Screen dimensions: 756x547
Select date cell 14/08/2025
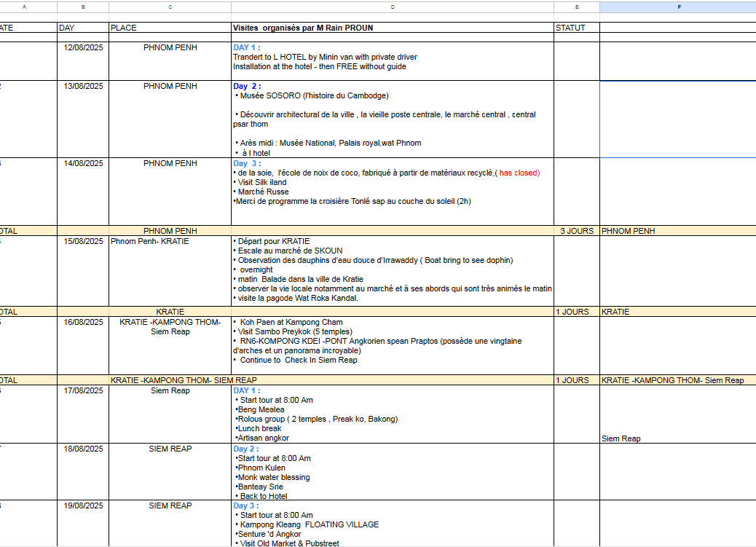83,192
